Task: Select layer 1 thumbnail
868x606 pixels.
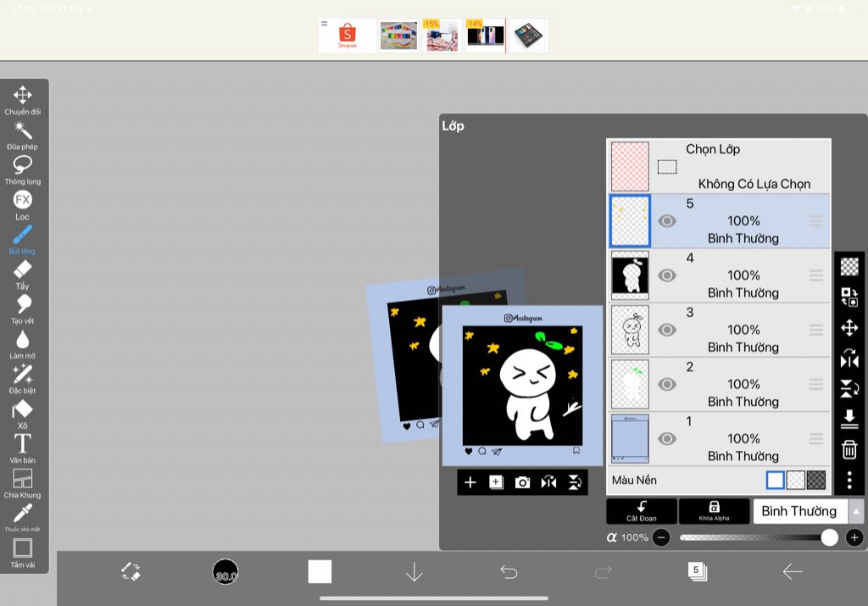Action: (630, 439)
